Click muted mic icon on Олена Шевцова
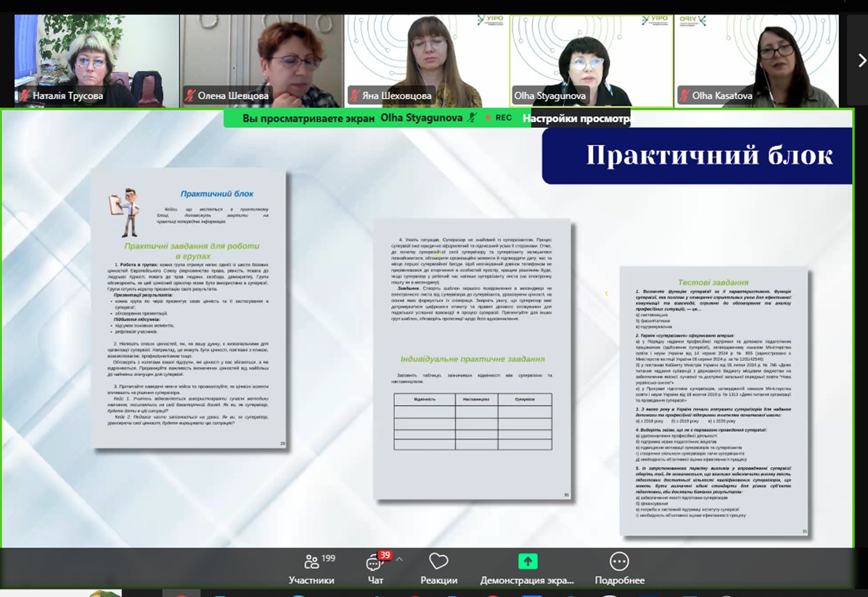 (190, 96)
